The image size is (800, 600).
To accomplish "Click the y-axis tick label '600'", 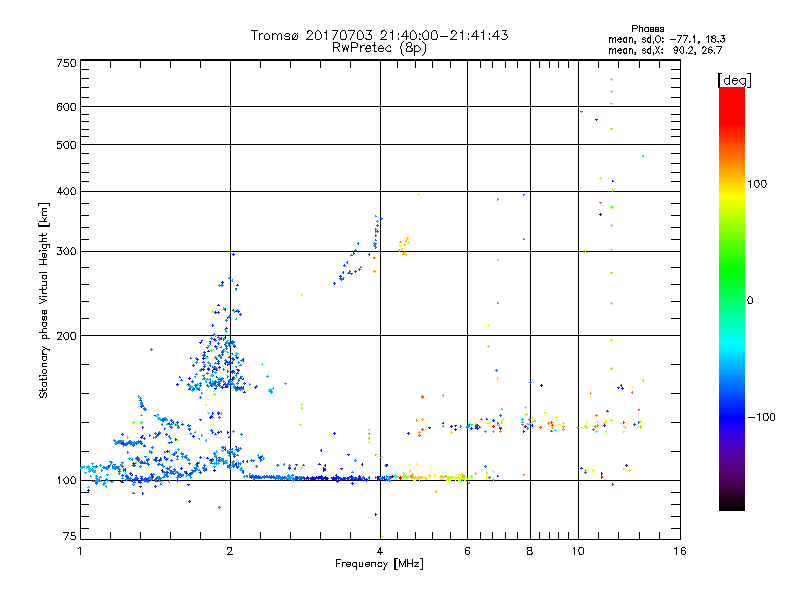I will tap(66, 107).
